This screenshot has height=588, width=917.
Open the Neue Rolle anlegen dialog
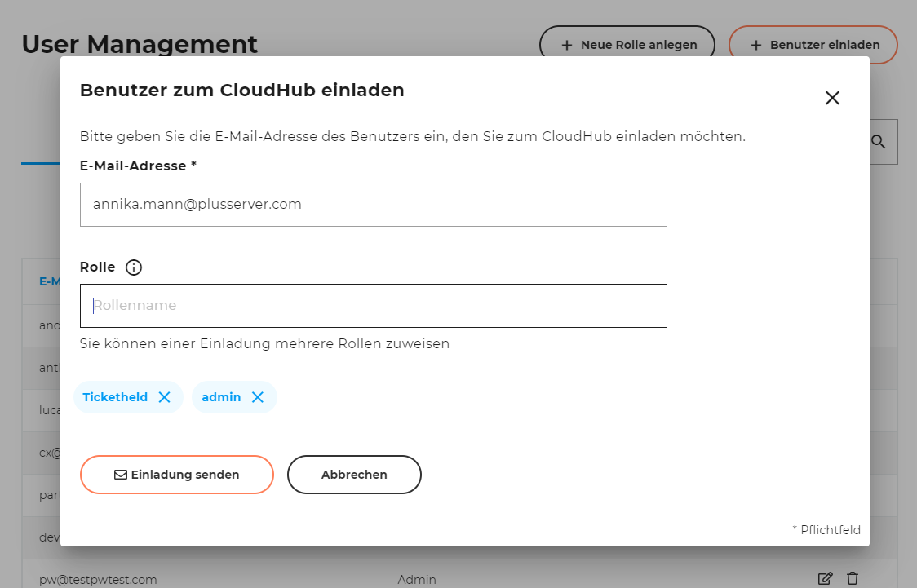point(627,45)
